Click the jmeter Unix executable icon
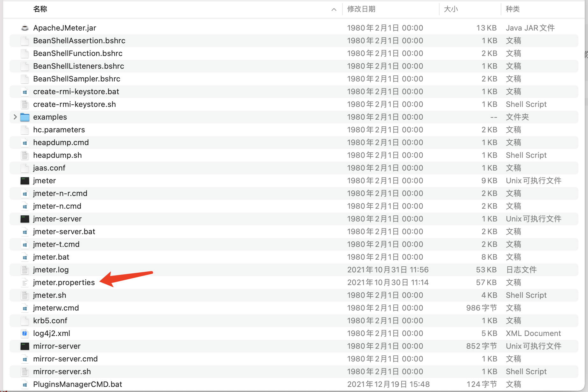This screenshot has width=588, height=392. click(x=25, y=181)
